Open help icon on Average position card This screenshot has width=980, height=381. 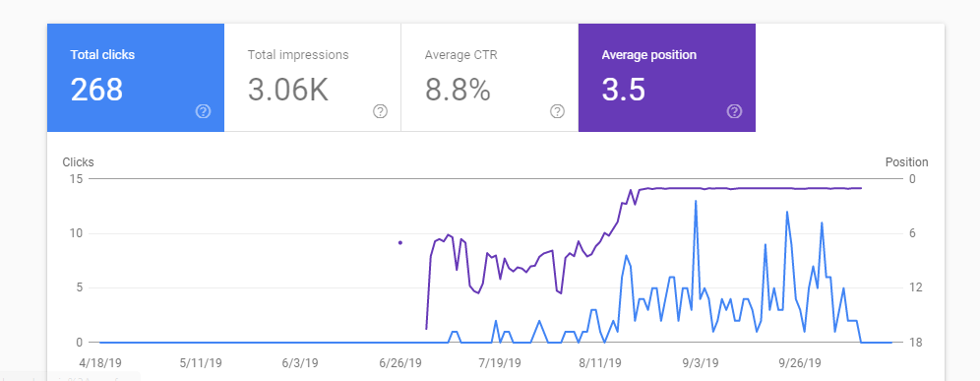pyautogui.click(x=734, y=111)
